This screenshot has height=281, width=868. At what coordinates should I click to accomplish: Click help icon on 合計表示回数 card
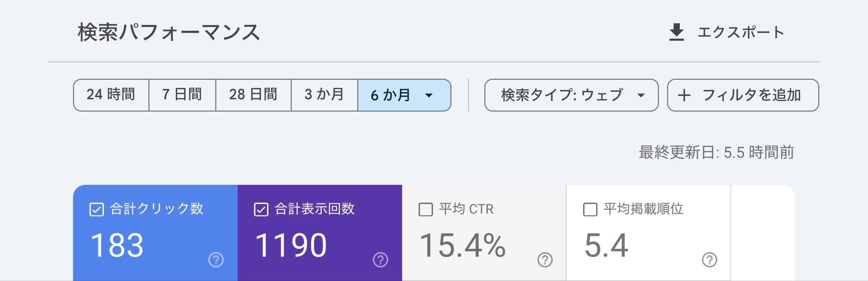click(381, 260)
